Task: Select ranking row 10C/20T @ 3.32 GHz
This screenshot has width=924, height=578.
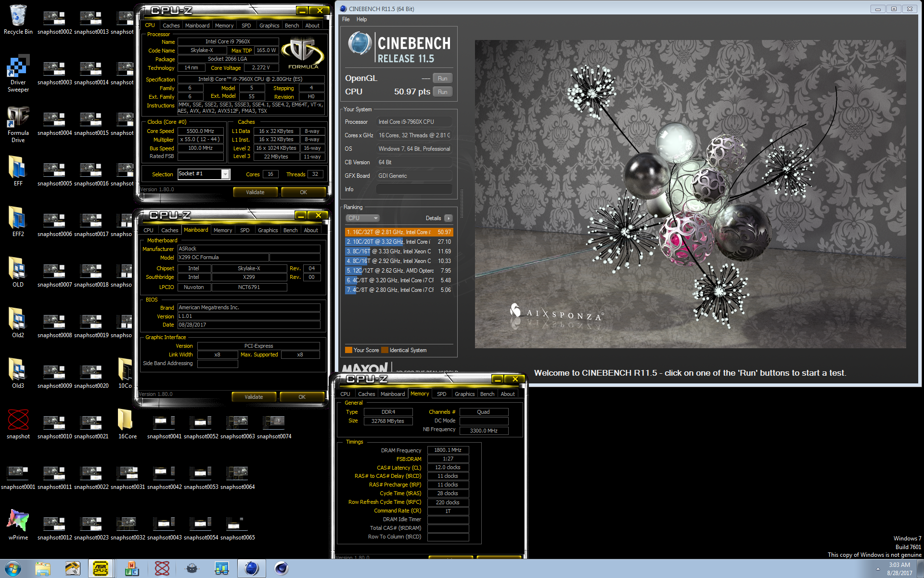Action: pos(398,242)
